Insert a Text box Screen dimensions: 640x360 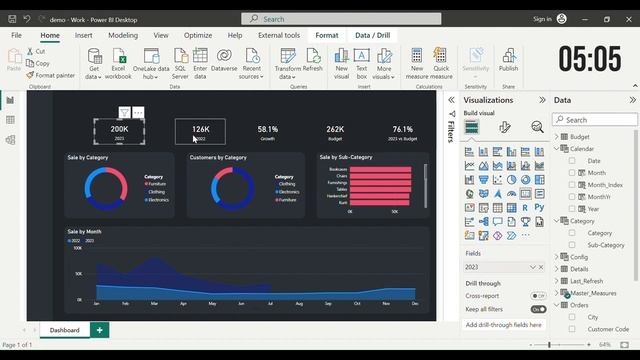click(362, 64)
